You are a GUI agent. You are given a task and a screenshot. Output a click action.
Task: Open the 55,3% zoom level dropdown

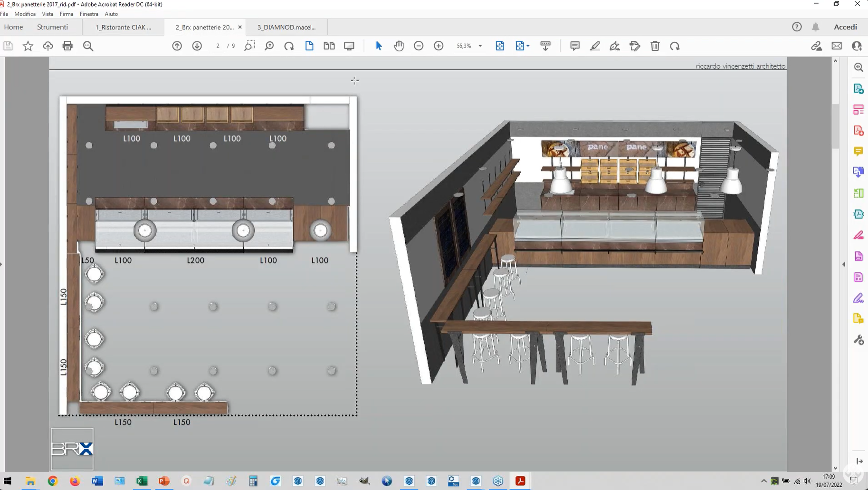(480, 46)
